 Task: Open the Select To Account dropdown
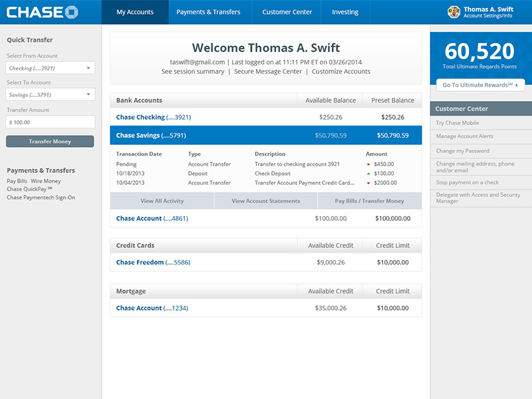51,95
